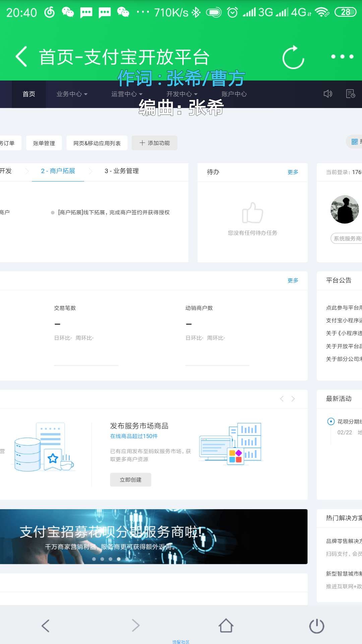Expand the 开发中心 dropdown menu
Screen dimensions: 362x644
182,94
